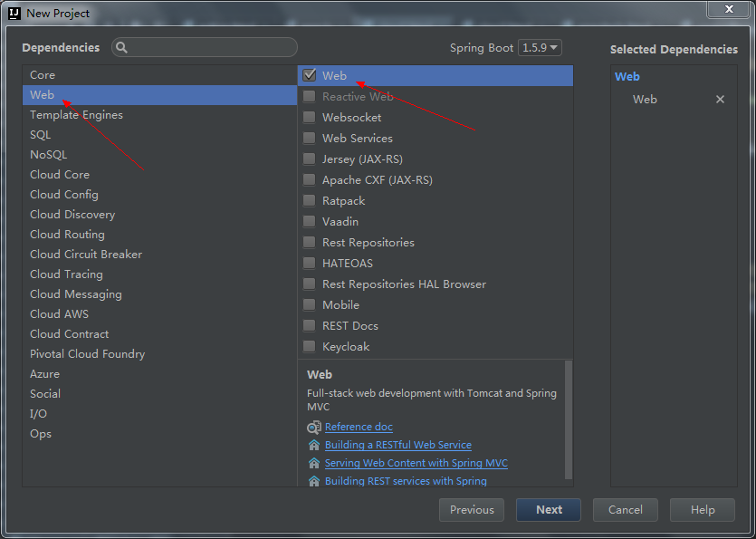Image resolution: width=756 pixels, height=539 pixels.
Task: Select the SQL category in the left list
Action: click(41, 134)
